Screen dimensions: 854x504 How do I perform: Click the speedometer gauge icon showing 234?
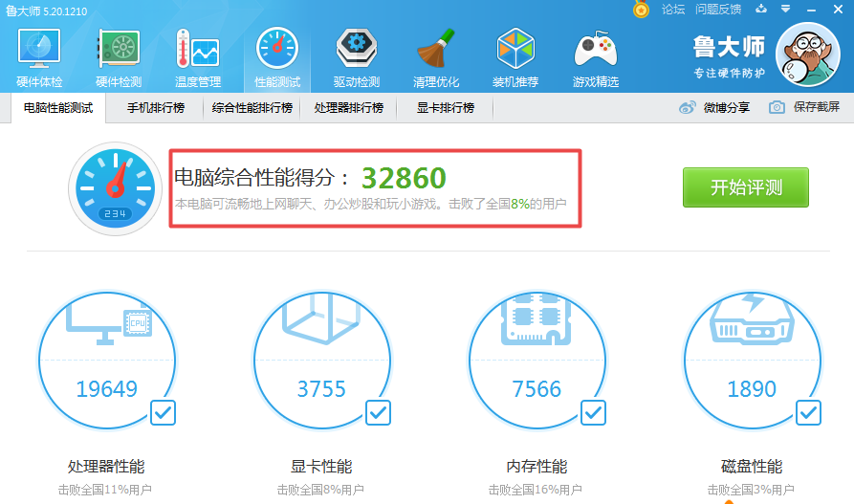(x=116, y=188)
